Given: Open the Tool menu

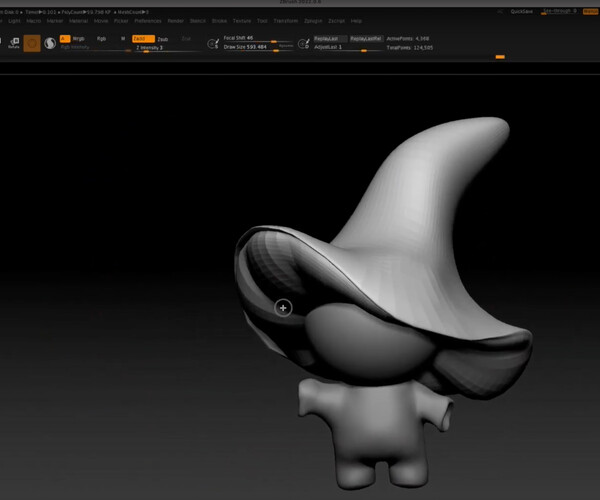Looking at the screenshot, I should coord(262,21).
